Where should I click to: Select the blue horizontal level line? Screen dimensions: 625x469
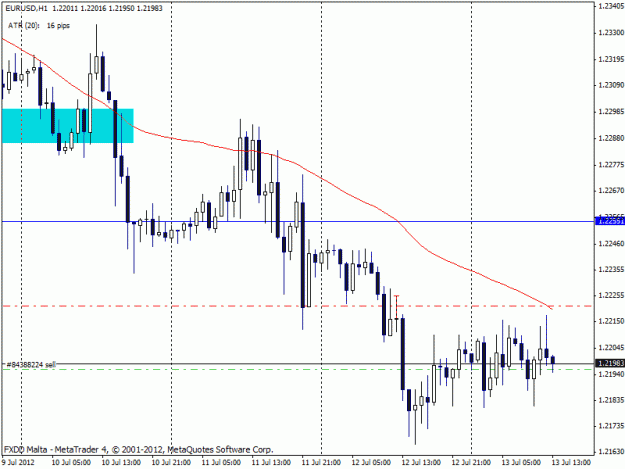(298, 221)
